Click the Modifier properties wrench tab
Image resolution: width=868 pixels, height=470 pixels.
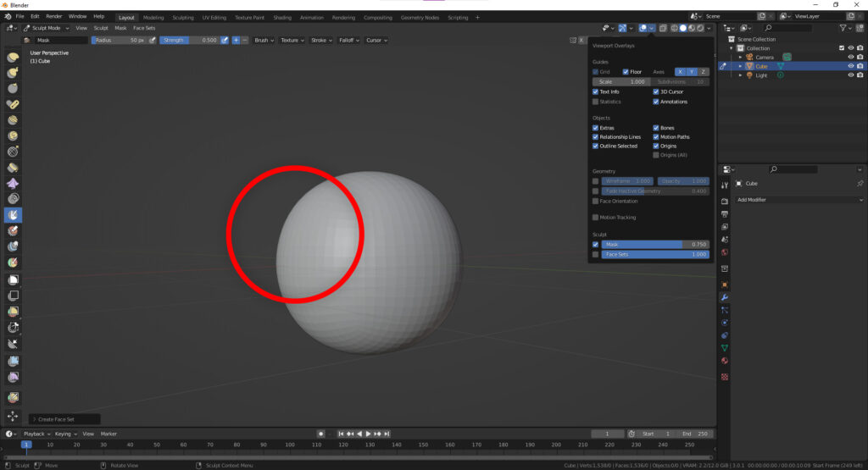pos(725,297)
